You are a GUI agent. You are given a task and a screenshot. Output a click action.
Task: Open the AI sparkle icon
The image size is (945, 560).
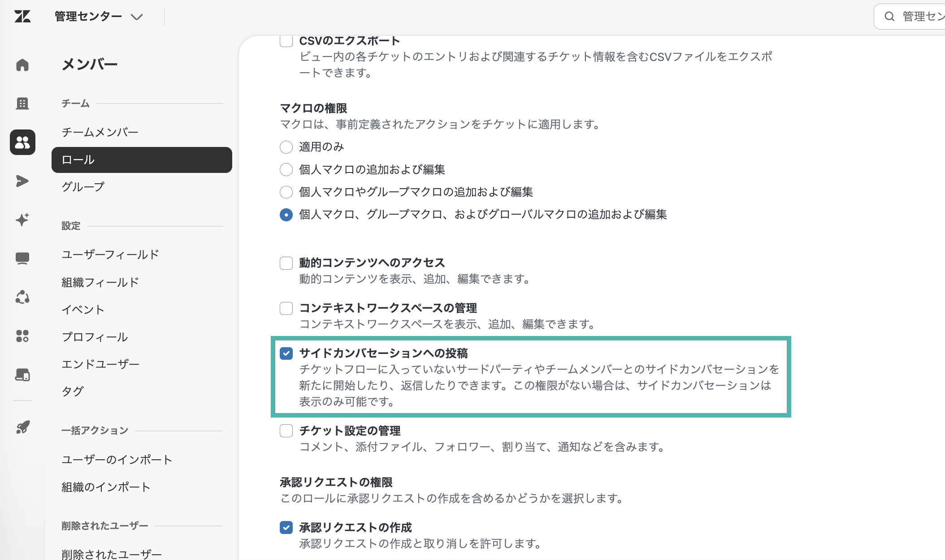click(x=22, y=220)
